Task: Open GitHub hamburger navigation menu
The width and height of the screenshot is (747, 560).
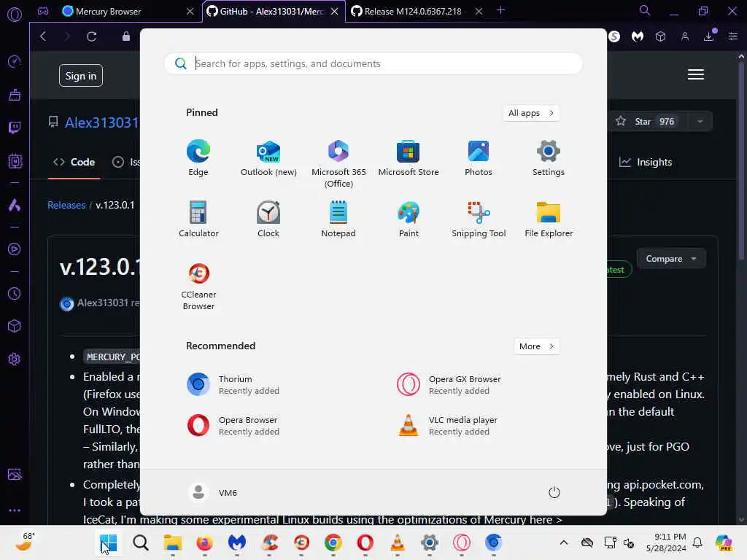Action: point(695,74)
